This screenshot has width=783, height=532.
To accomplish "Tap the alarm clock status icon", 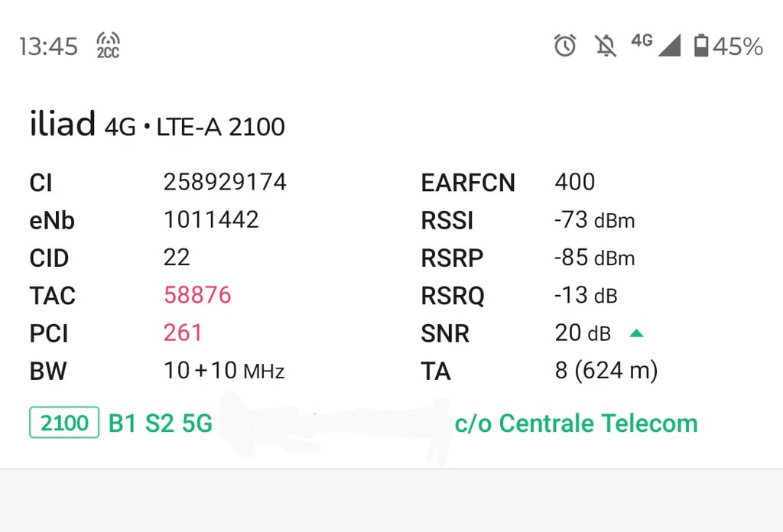I will (x=565, y=45).
